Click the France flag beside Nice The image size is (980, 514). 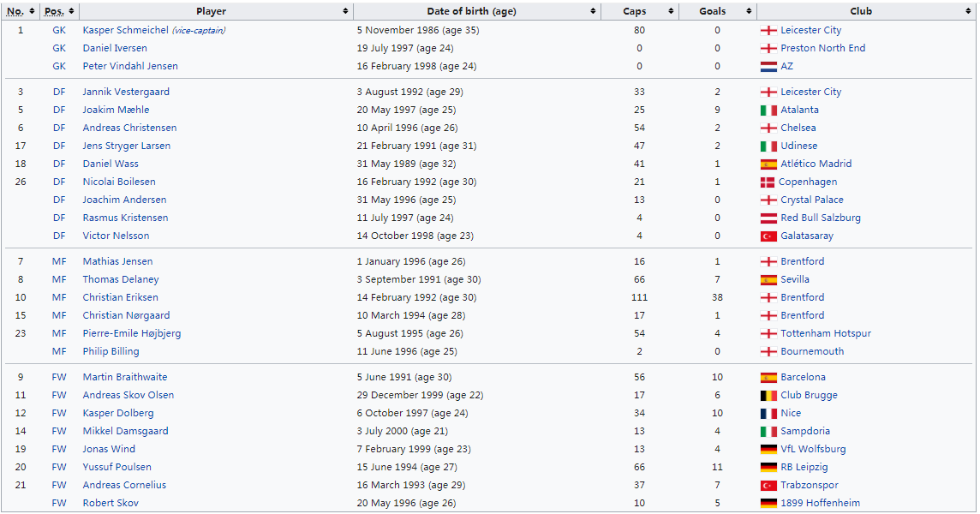click(768, 413)
